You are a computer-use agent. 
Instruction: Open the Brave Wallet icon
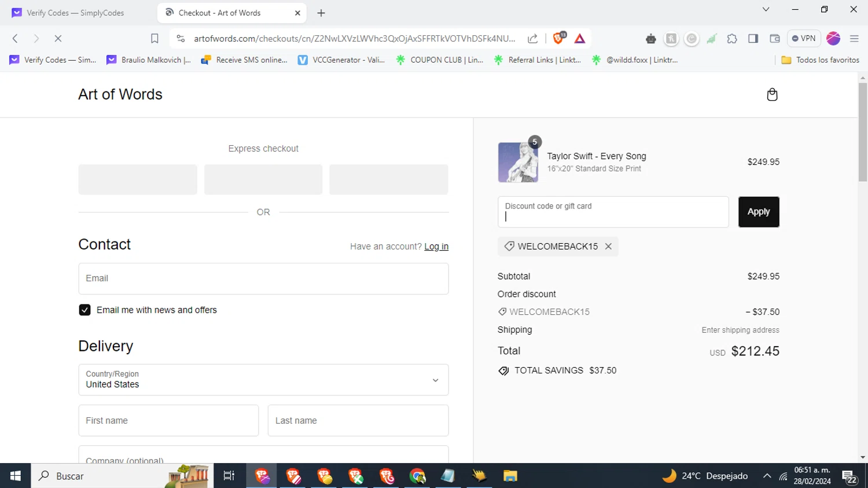(774, 38)
